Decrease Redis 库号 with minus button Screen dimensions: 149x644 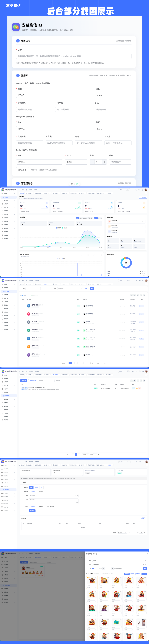92,162
